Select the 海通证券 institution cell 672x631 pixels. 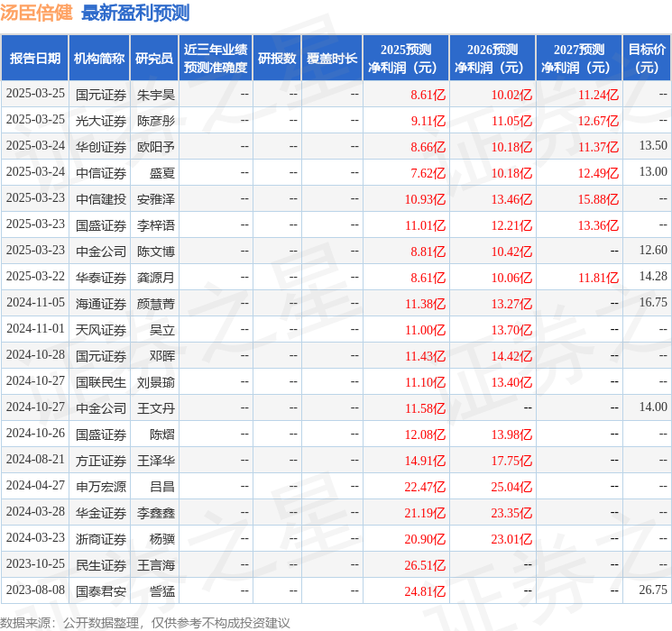point(101,304)
